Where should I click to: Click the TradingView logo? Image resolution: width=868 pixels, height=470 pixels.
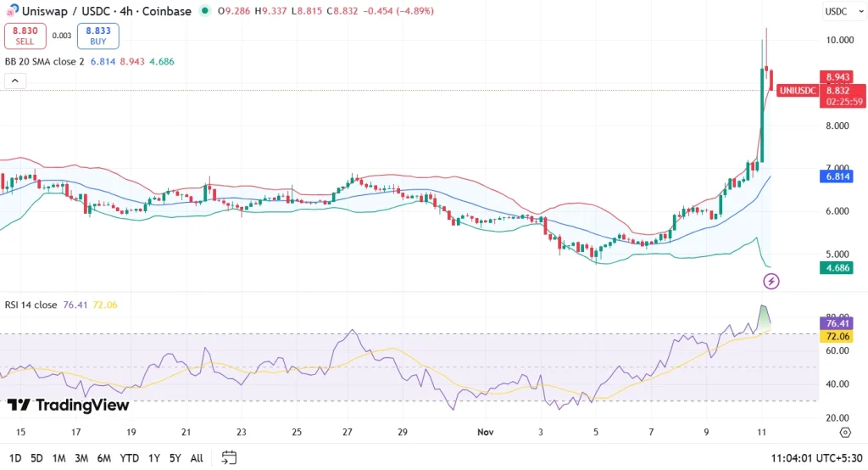coord(68,405)
